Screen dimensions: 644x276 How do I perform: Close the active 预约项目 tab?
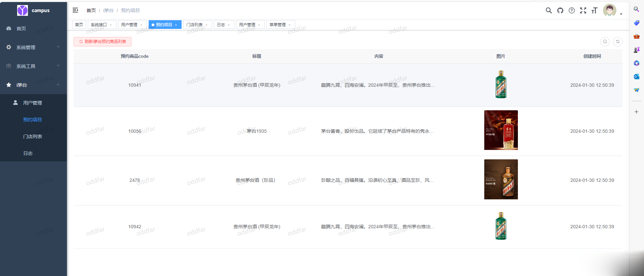[176, 25]
